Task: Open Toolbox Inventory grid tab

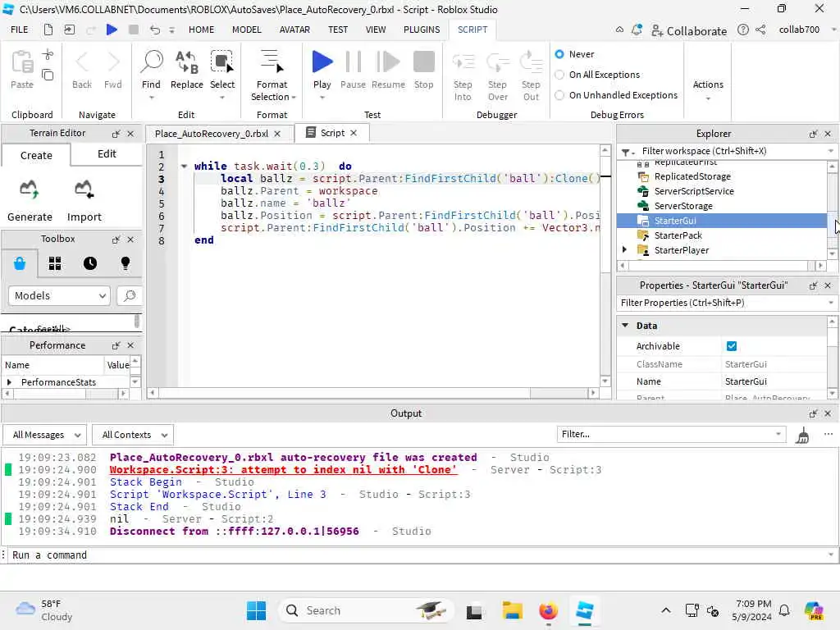Action: (x=55, y=263)
